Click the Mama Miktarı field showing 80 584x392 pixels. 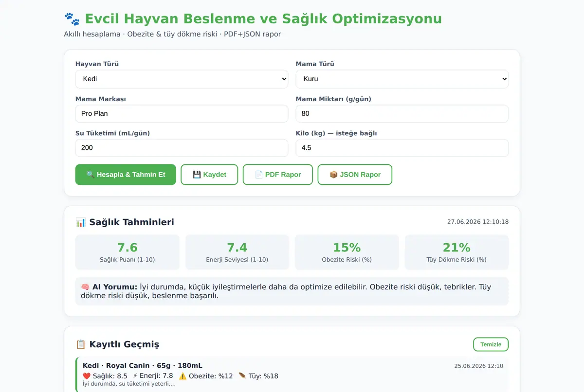click(x=402, y=113)
